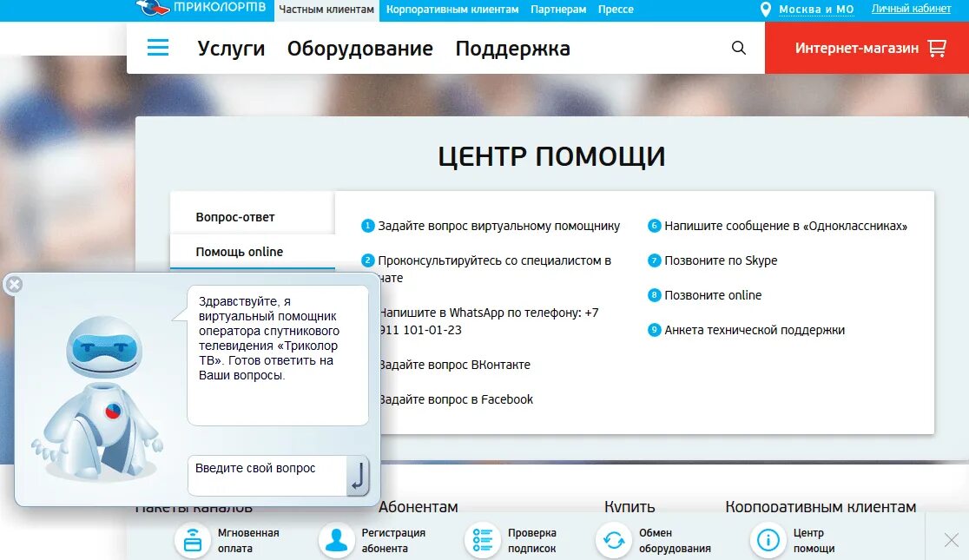The image size is (969, 560).
Task: Click the search magnifier icon
Action: pos(739,48)
